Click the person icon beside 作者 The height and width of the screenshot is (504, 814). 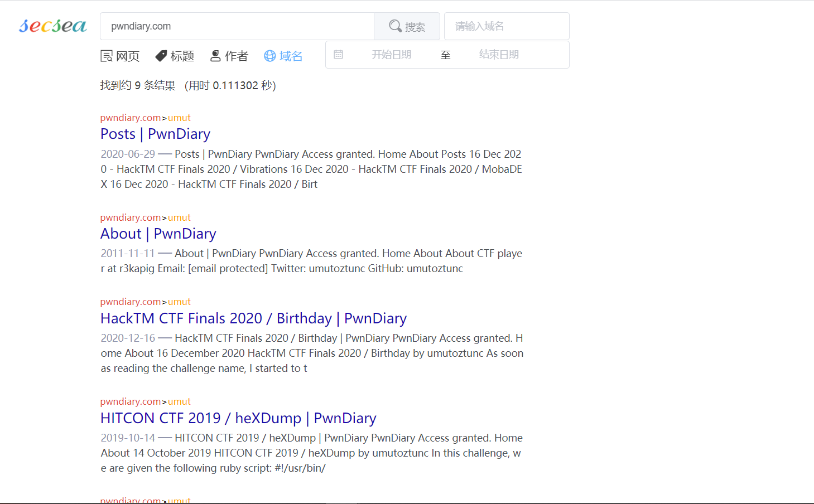pos(215,56)
